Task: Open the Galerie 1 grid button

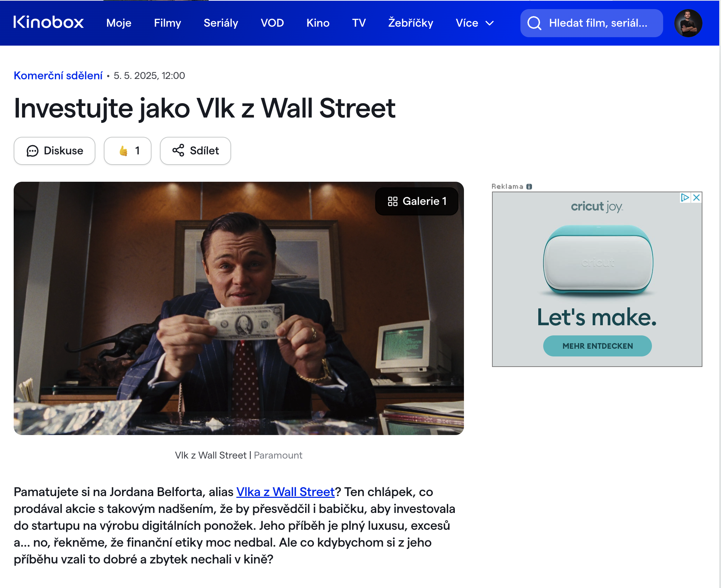Action: pos(417,201)
